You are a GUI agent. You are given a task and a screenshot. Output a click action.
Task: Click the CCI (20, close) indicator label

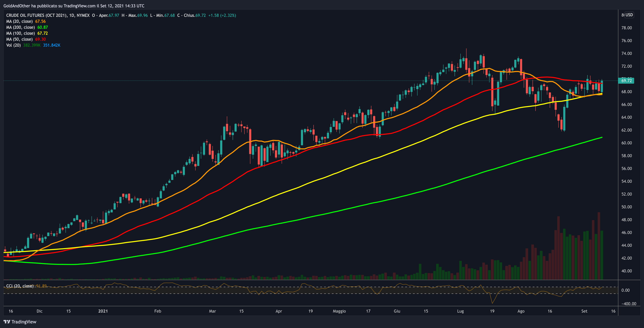20,286
